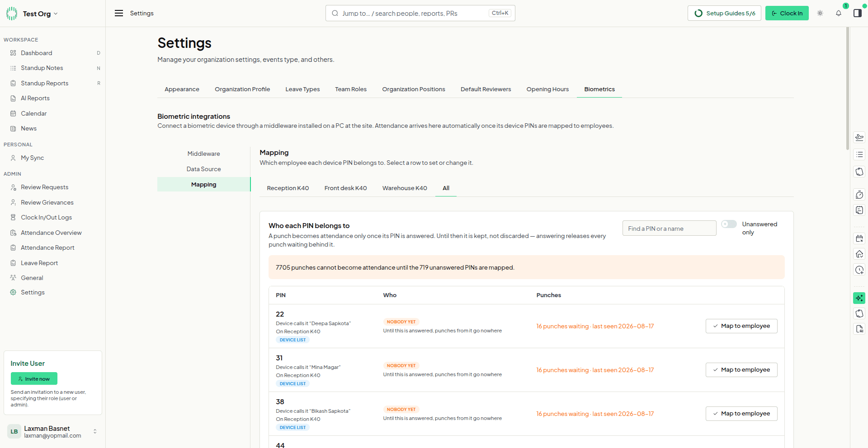
Task: Open the Middleware section
Action: [x=204, y=154]
